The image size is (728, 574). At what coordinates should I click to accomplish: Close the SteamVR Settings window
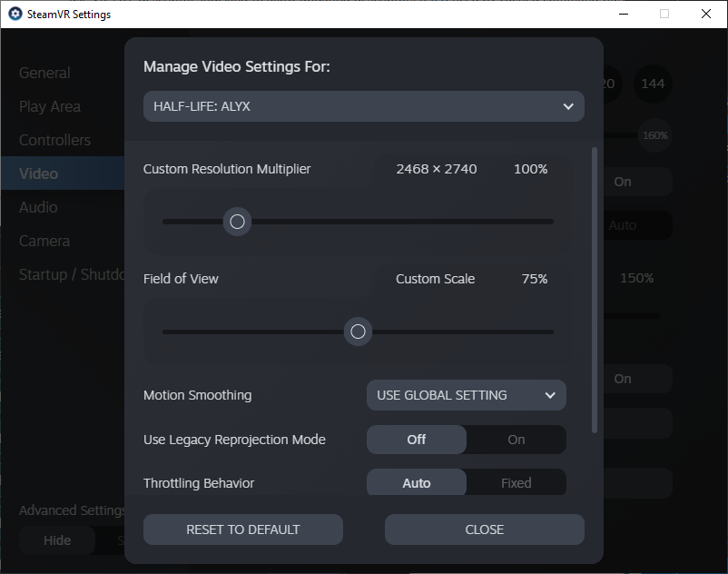tap(706, 14)
